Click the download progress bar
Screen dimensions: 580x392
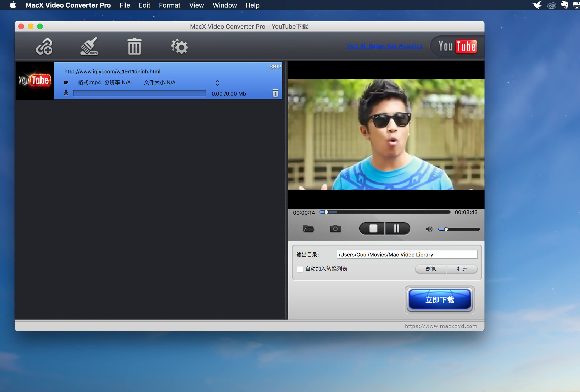click(139, 93)
